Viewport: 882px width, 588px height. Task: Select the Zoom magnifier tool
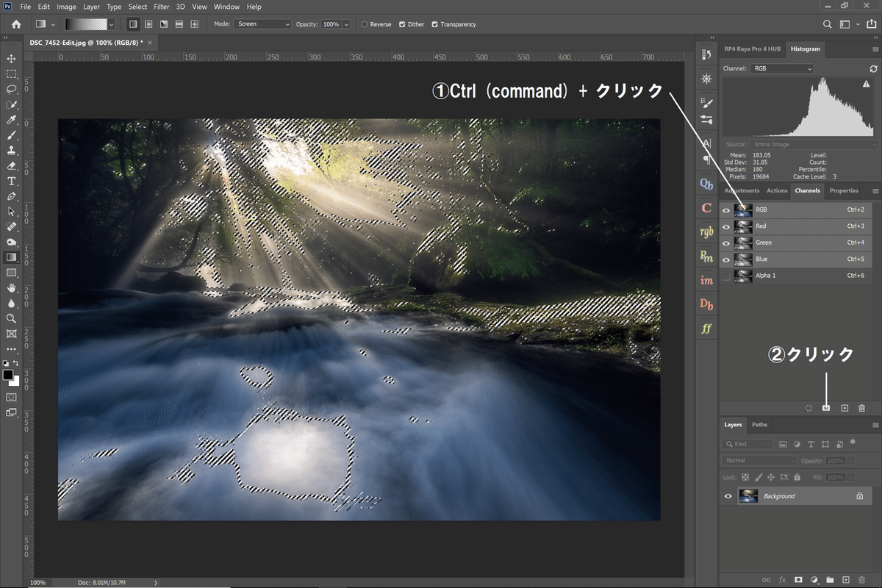click(x=11, y=318)
